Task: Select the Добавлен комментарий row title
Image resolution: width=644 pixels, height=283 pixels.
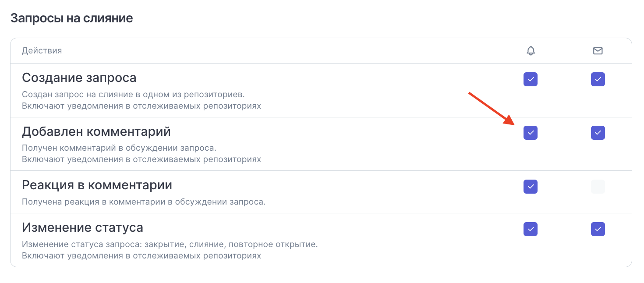Action: (x=96, y=131)
